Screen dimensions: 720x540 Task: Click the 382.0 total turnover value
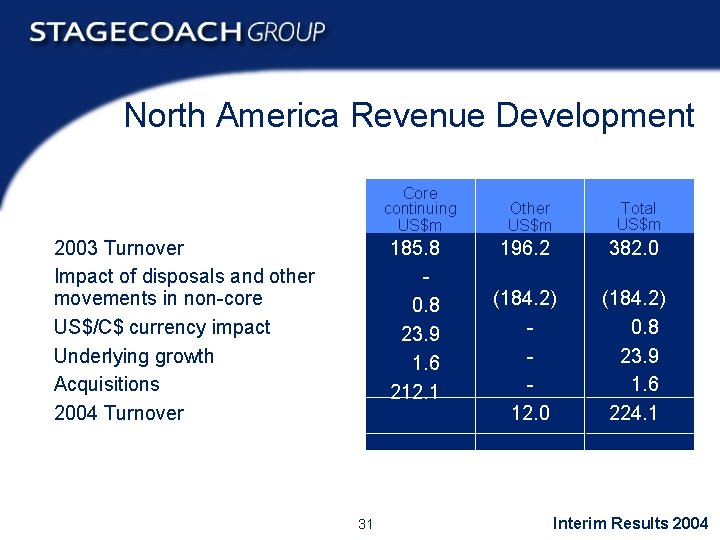[634, 248]
